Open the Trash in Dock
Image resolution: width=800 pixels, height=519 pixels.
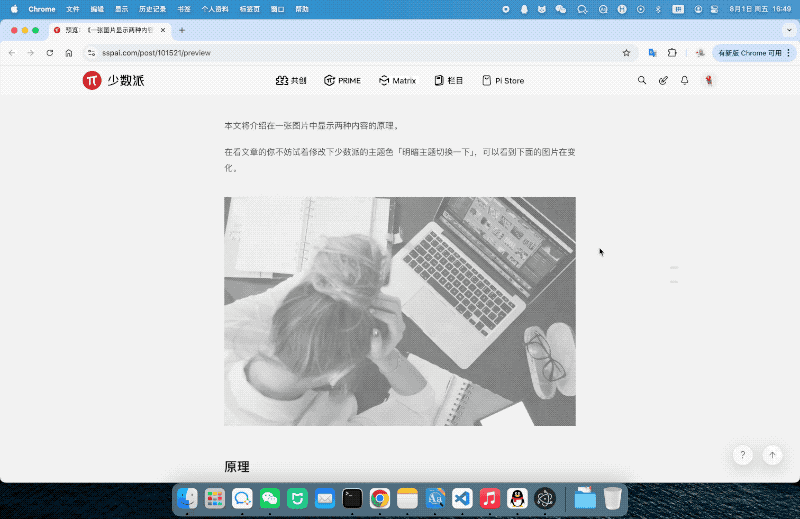coord(612,498)
